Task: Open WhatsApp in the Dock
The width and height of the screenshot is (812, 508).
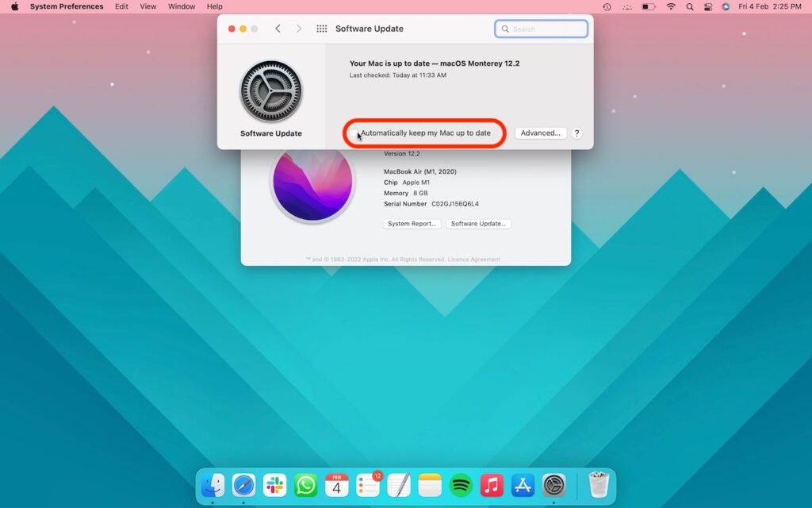Action: (305, 485)
